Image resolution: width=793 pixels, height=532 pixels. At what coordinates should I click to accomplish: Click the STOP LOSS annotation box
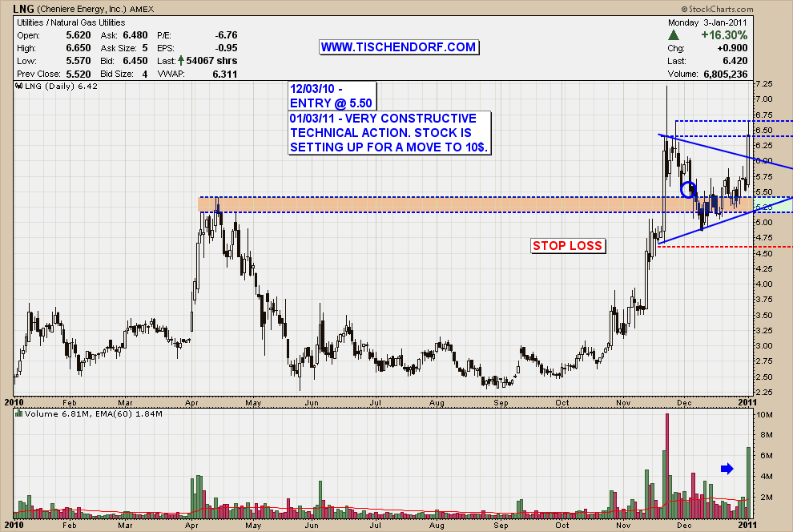pos(568,246)
